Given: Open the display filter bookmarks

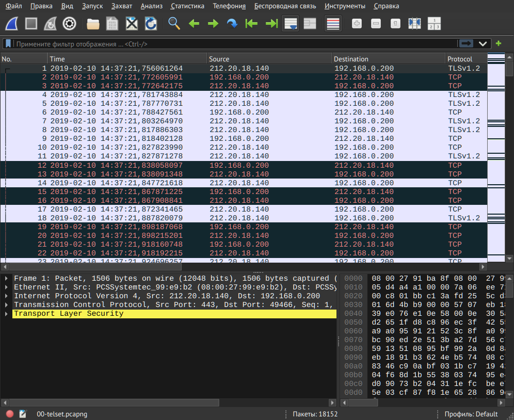Looking at the screenshot, I should (x=8, y=44).
